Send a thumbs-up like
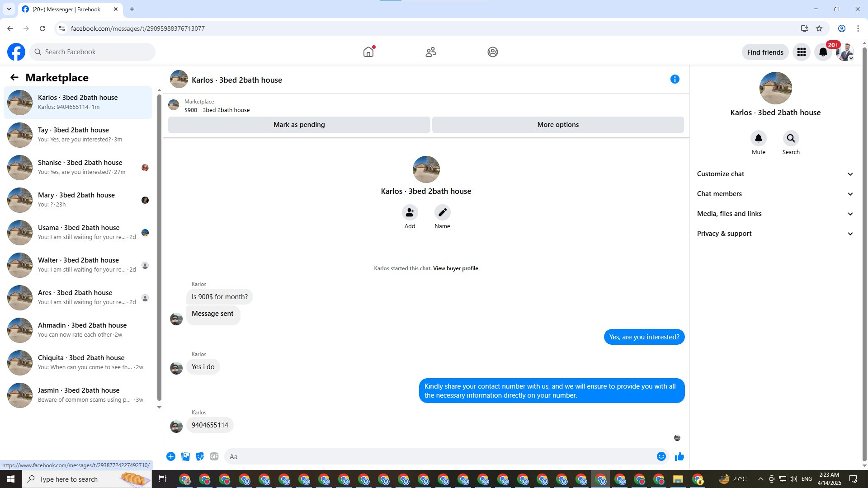 [679, 456]
